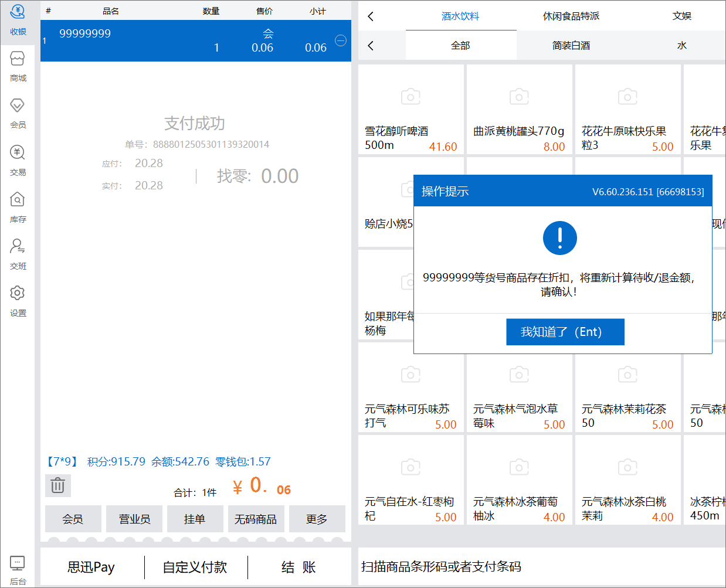This screenshot has height=588, width=726.
Task: Go back using the subcategory left arrow
Action: coord(371,46)
